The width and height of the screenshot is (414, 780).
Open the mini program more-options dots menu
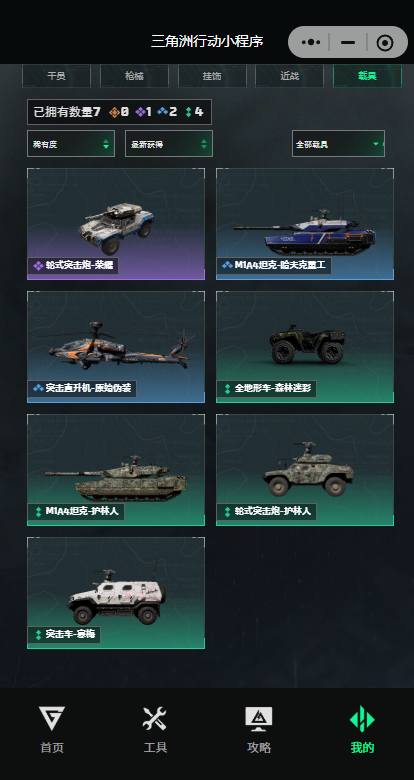[310, 42]
